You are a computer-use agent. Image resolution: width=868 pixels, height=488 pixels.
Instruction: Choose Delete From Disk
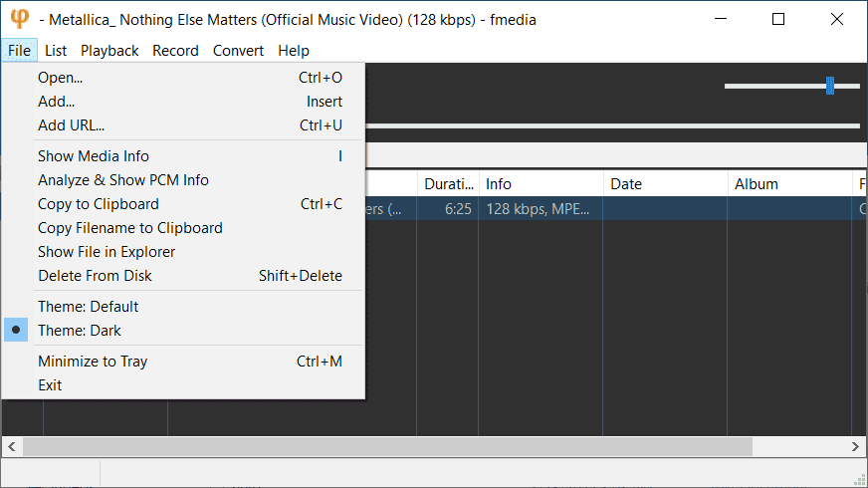coord(183,275)
